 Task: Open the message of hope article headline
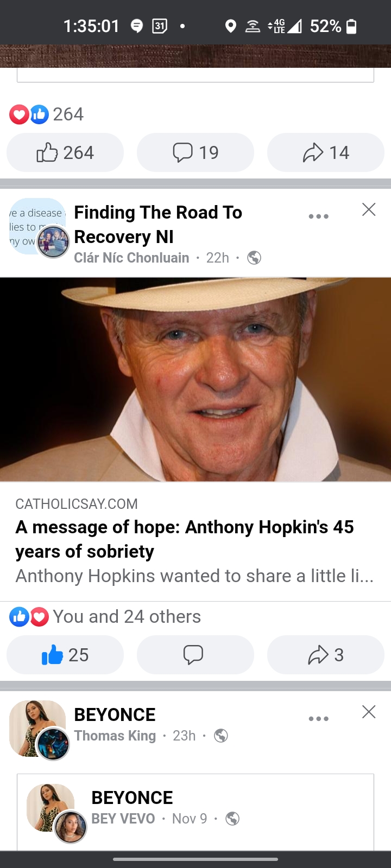pos(185,539)
